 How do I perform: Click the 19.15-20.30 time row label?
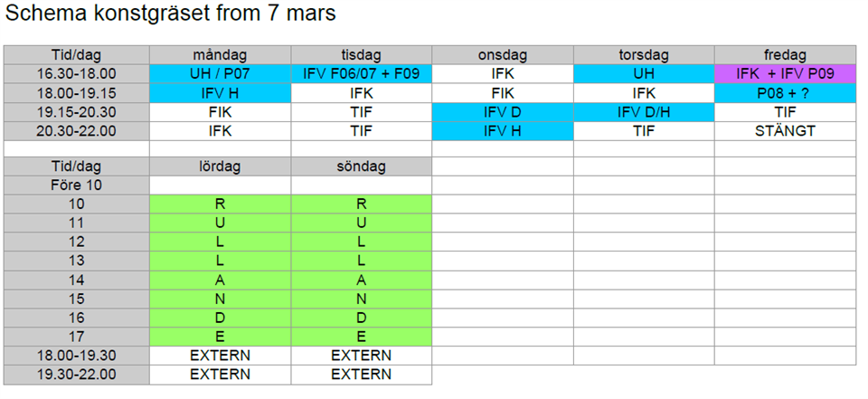tap(77, 112)
